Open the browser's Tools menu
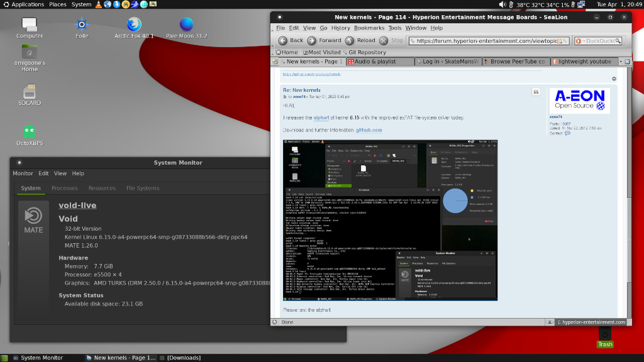The image size is (644, 362). pyautogui.click(x=395, y=28)
